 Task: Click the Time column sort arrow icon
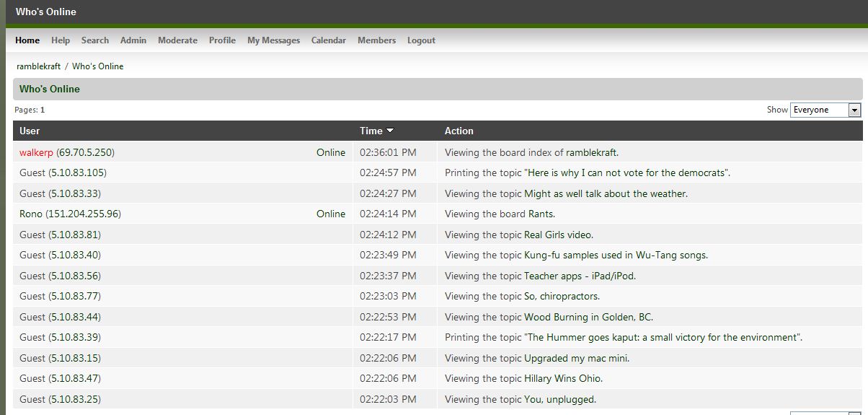[390, 131]
